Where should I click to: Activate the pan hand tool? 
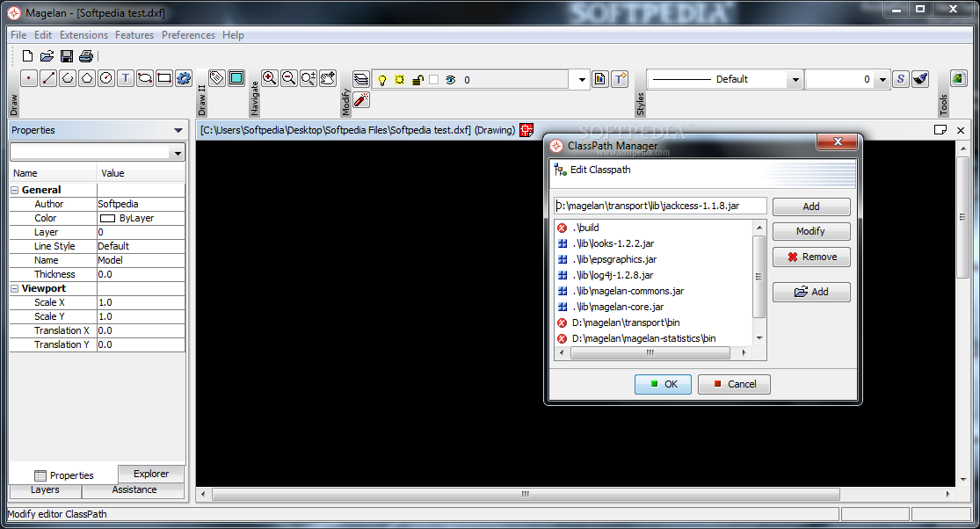(x=328, y=78)
